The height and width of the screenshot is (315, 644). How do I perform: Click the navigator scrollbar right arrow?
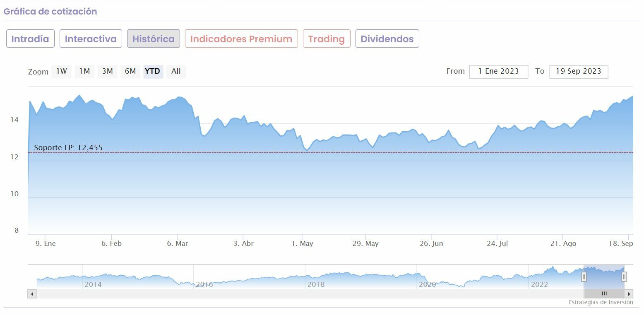(629, 294)
